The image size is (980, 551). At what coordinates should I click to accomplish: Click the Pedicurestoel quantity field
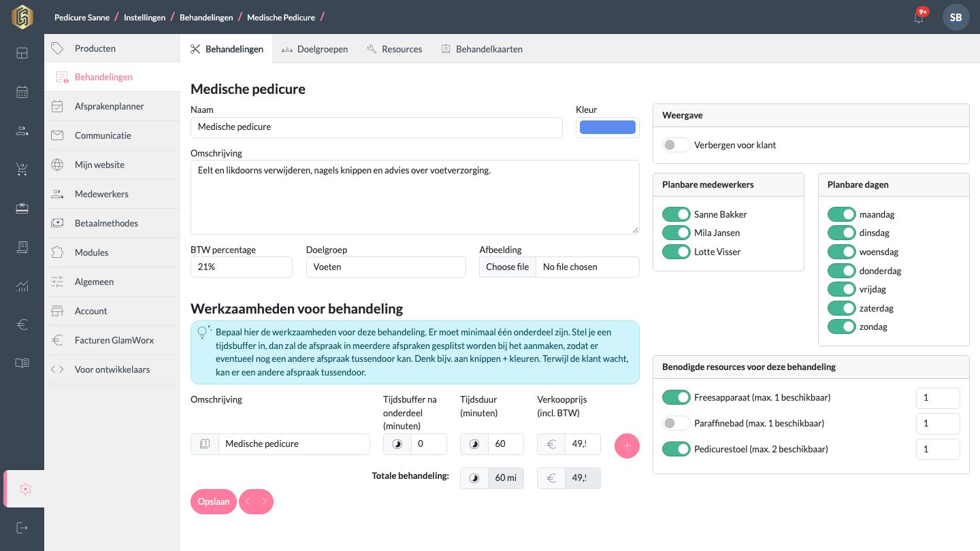938,449
